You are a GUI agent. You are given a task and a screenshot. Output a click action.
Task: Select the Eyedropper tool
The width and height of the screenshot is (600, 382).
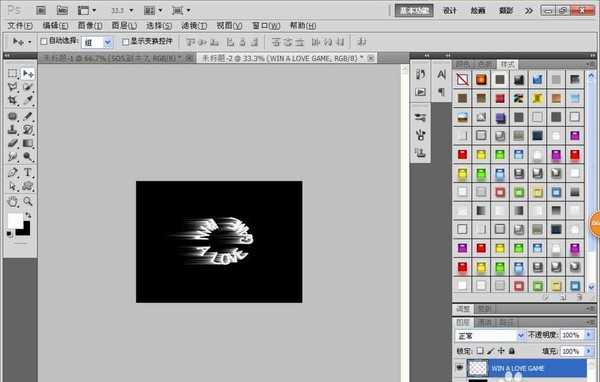[x=28, y=100]
